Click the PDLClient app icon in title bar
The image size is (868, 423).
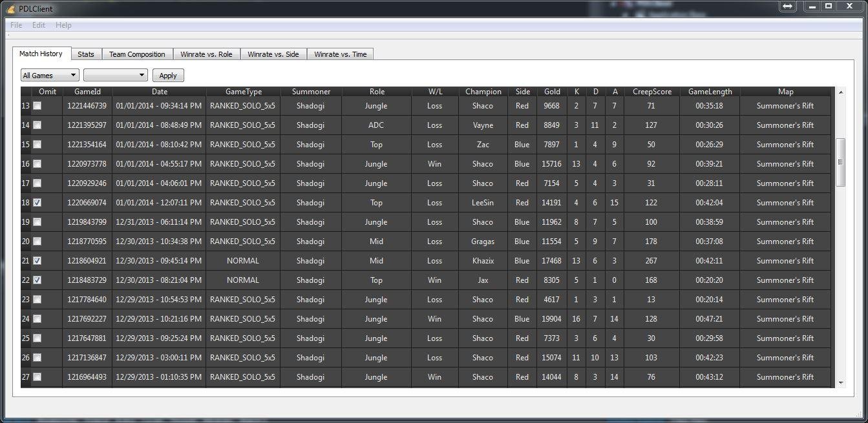(x=10, y=8)
